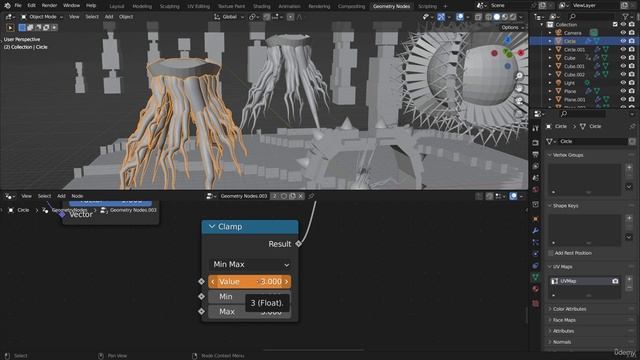Image resolution: width=640 pixels, height=360 pixels.
Task: Add a vertex group with plus button
Action: click(x=629, y=168)
